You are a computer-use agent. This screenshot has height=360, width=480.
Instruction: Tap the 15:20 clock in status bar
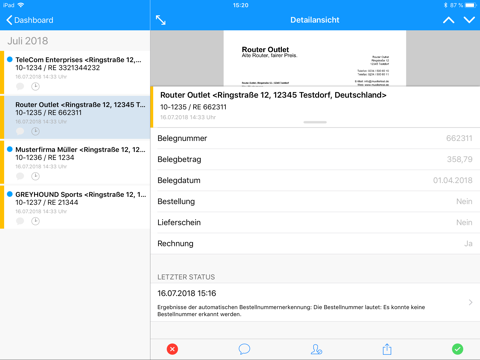pyautogui.click(x=241, y=5)
